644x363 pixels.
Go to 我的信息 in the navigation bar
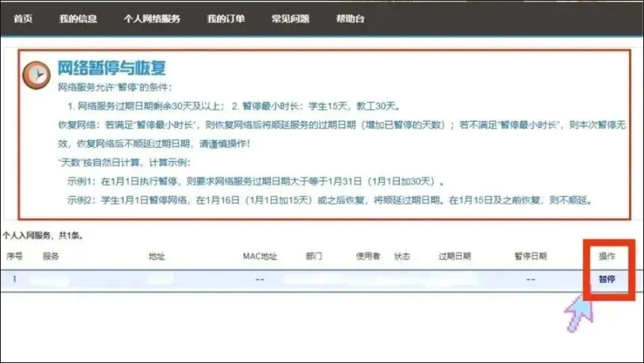coord(78,19)
